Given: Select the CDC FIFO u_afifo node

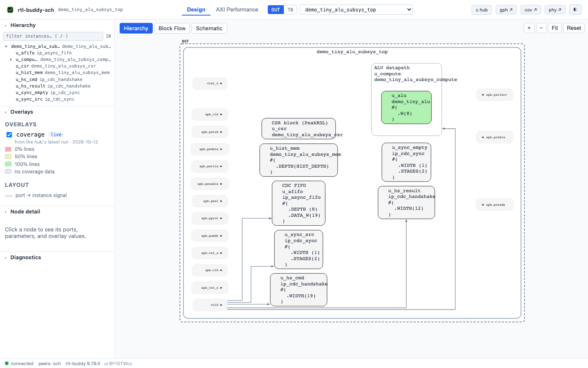Looking at the screenshot, I should 298,203.
